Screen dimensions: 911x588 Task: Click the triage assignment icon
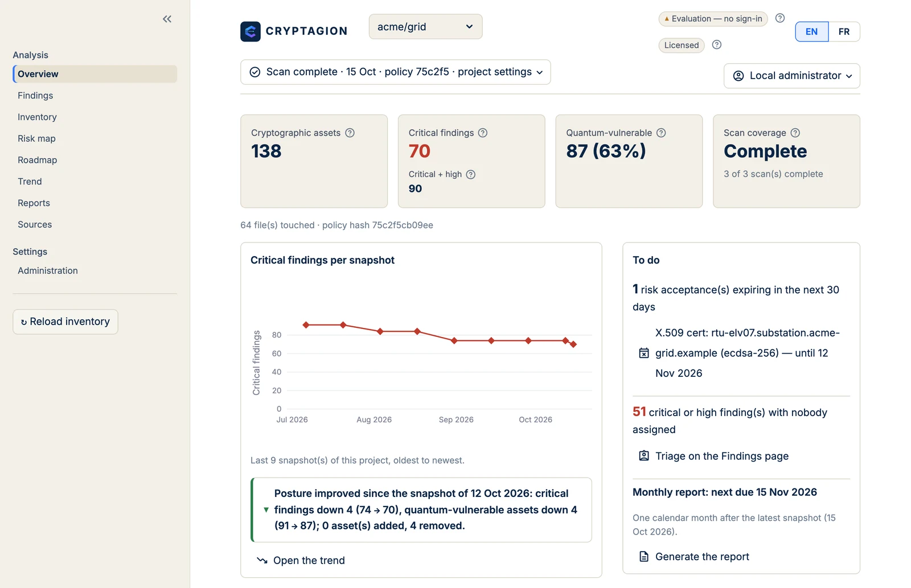pos(644,455)
